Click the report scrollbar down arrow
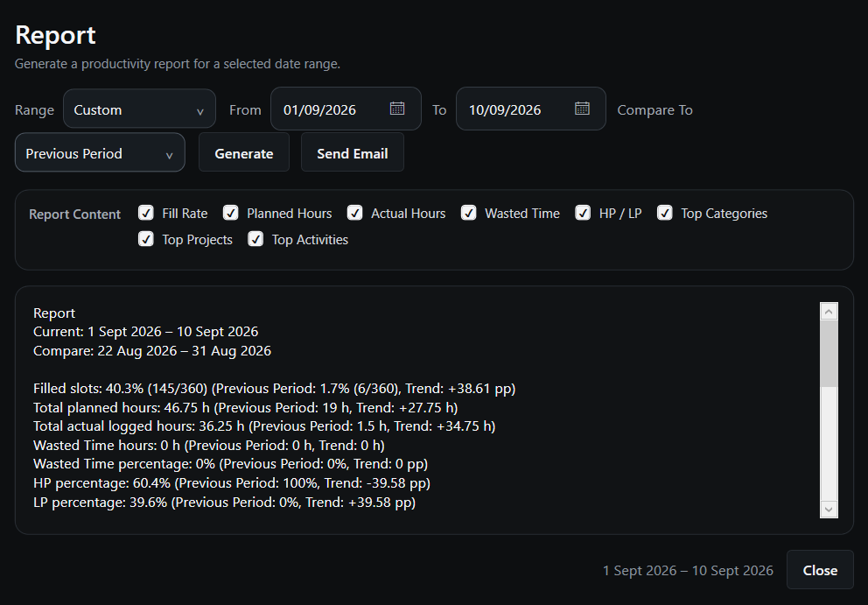The image size is (868, 605). point(829,510)
